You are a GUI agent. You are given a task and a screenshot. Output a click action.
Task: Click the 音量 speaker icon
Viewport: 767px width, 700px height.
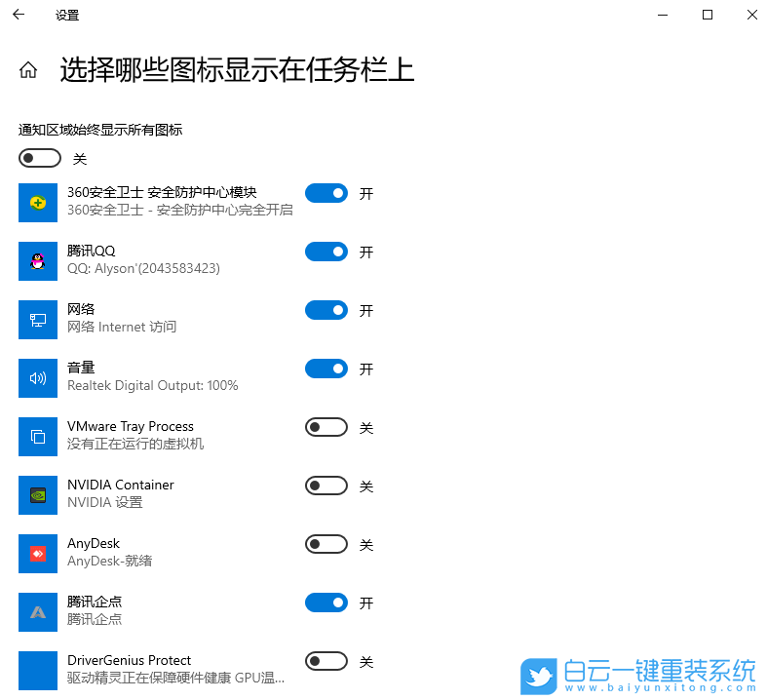(x=38, y=378)
